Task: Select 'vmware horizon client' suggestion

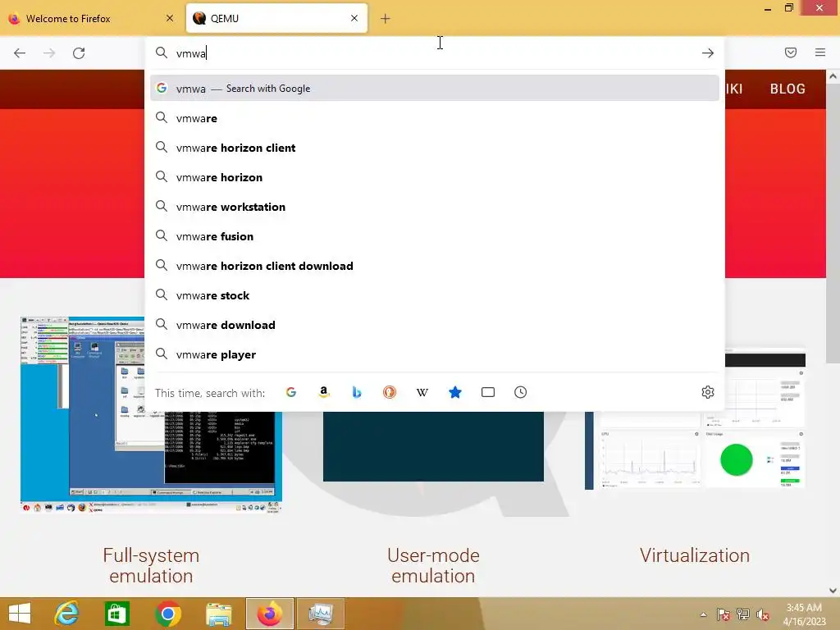Action: click(435, 148)
